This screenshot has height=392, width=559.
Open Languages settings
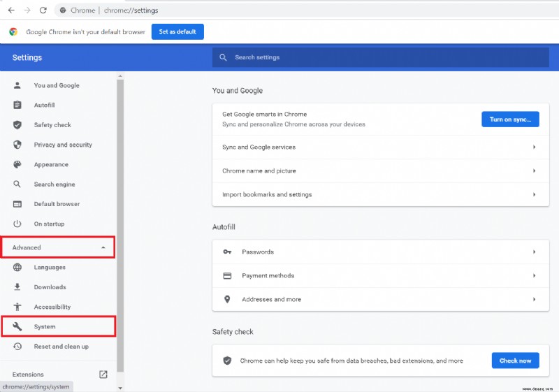click(x=50, y=267)
